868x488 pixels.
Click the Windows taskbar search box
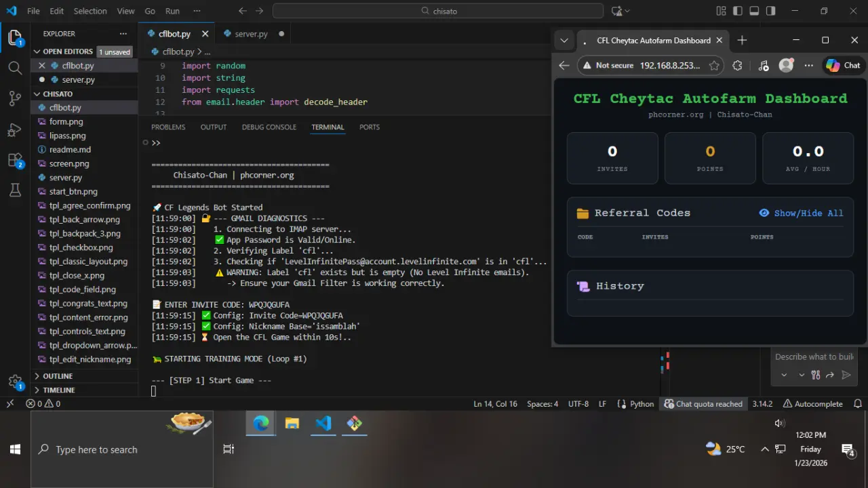point(122,449)
